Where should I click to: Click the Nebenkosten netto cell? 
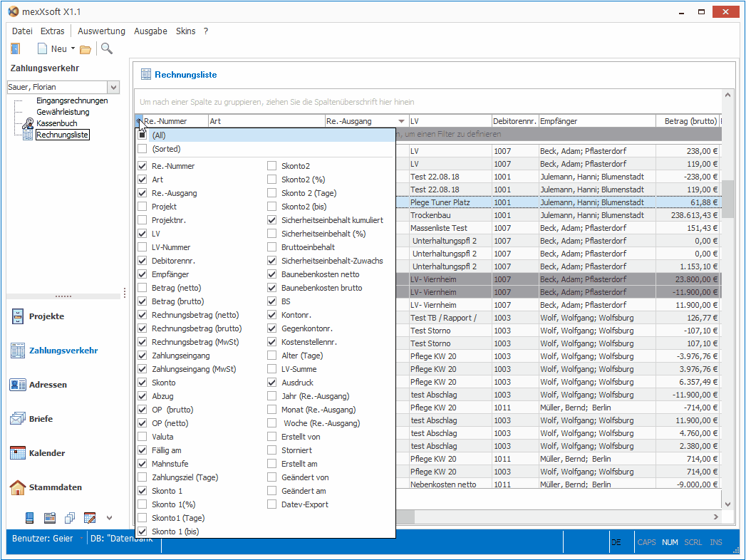pos(450,484)
